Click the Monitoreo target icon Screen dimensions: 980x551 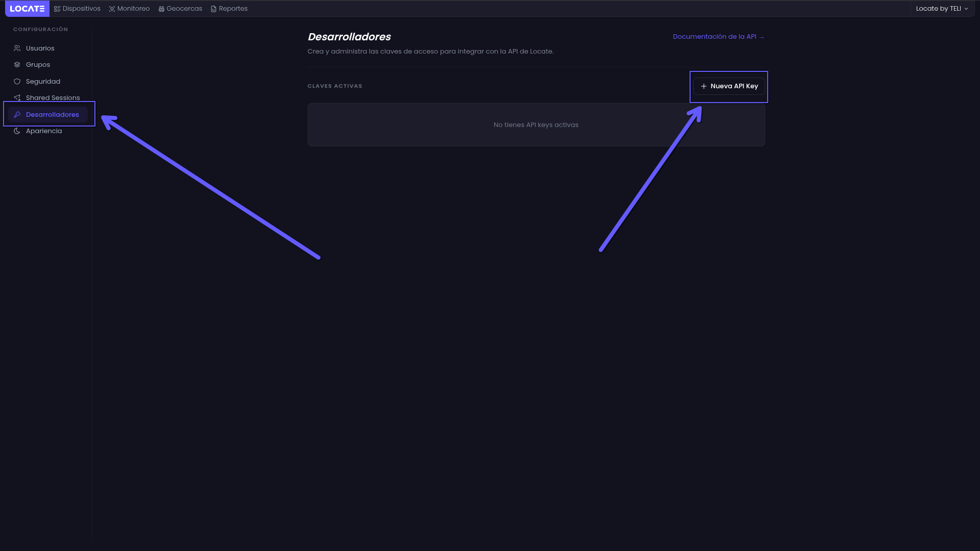click(112, 9)
